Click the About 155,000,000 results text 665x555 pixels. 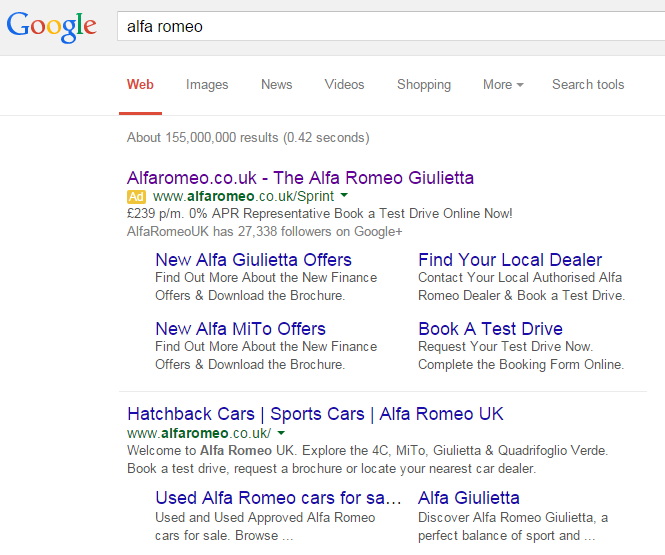coord(248,137)
